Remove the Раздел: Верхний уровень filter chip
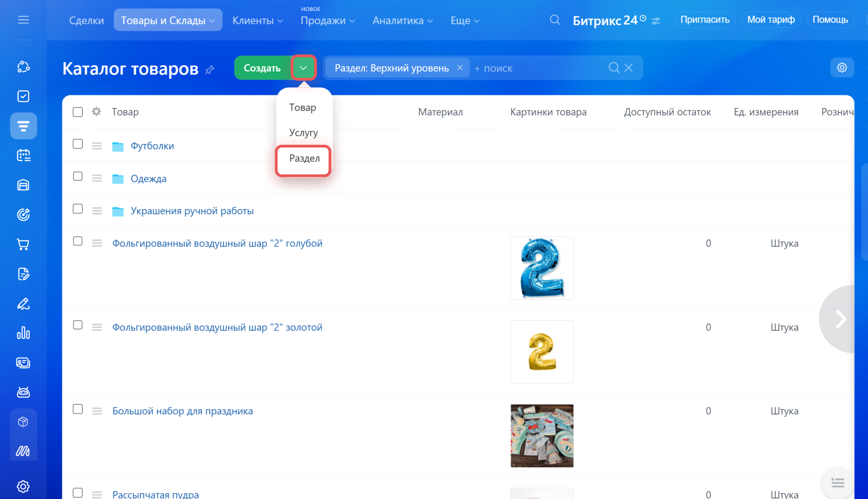 [x=460, y=68]
